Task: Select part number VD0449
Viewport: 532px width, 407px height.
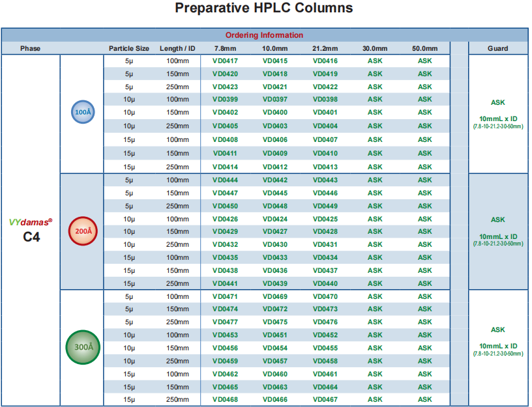Action: [x=325, y=206]
